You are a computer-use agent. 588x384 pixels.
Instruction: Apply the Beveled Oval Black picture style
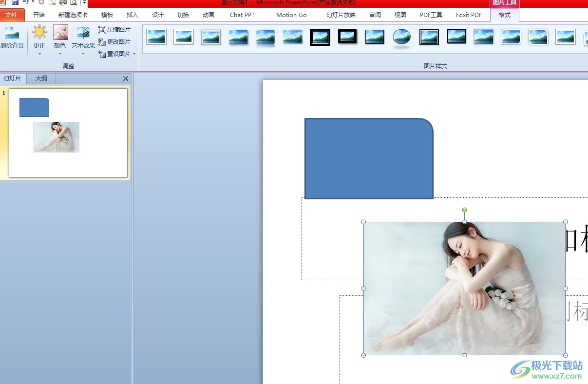click(x=402, y=38)
